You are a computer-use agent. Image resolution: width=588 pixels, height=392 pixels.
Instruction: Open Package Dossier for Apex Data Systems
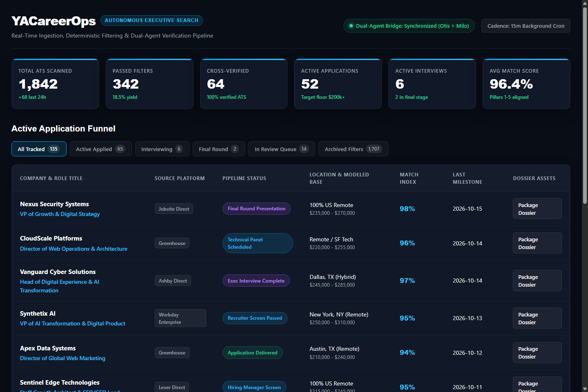(537, 352)
